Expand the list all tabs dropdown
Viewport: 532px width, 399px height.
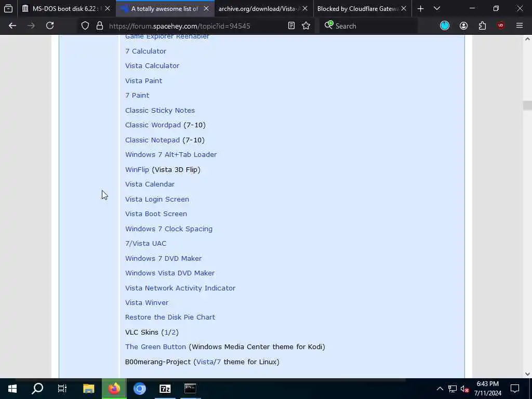point(437,8)
